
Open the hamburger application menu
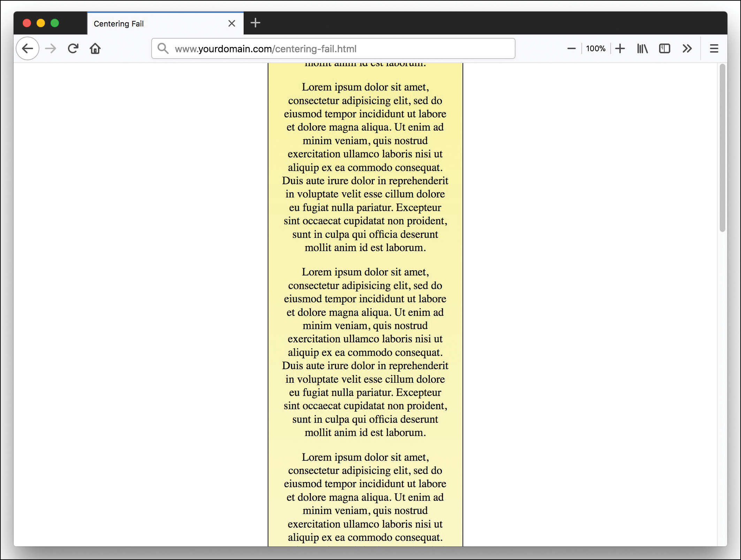713,48
